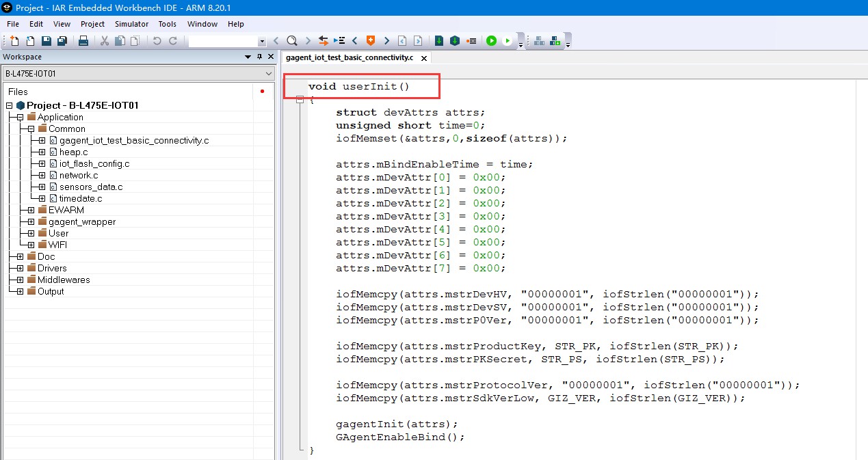Select network.c in the workspace tree
Image resolution: width=868 pixels, height=460 pixels.
(78, 175)
